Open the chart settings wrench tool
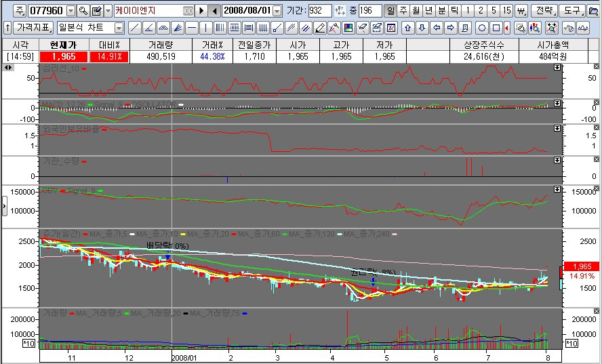Image resolution: width=602 pixels, height=364 pixels. 334,28
